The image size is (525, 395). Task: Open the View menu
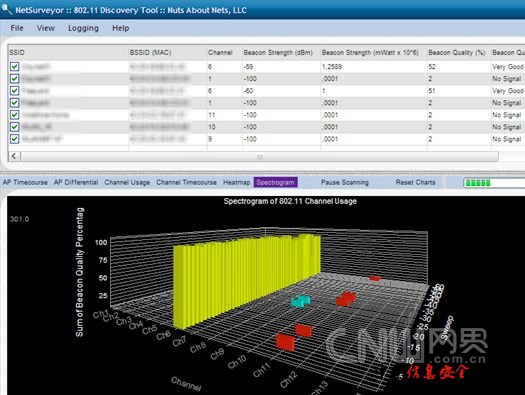(x=46, y=28)
